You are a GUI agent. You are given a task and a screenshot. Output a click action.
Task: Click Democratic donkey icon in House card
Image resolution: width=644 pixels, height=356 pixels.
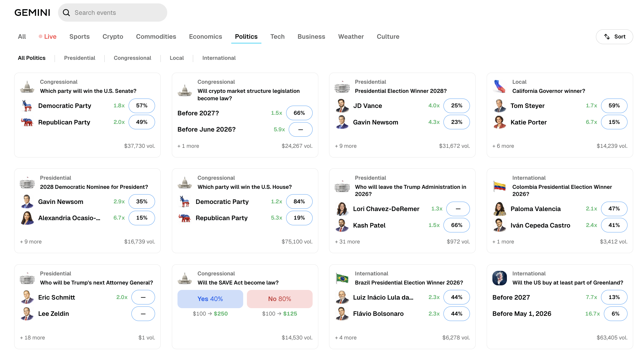coord(185,201)
